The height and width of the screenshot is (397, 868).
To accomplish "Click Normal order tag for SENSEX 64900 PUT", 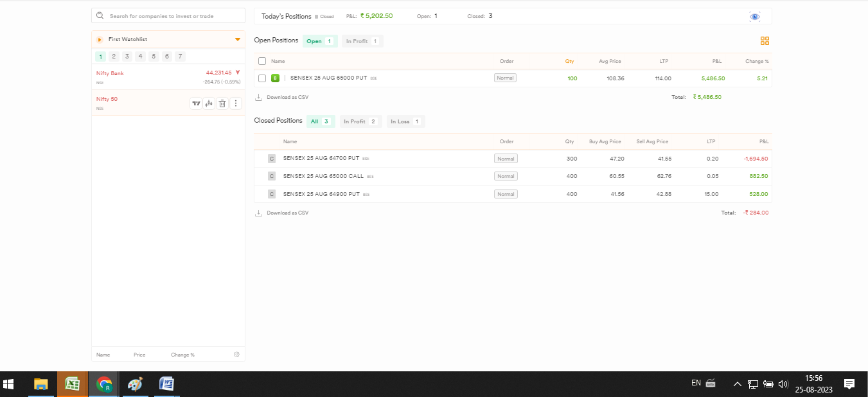I will pyautogui.click(x=506, y=194).
